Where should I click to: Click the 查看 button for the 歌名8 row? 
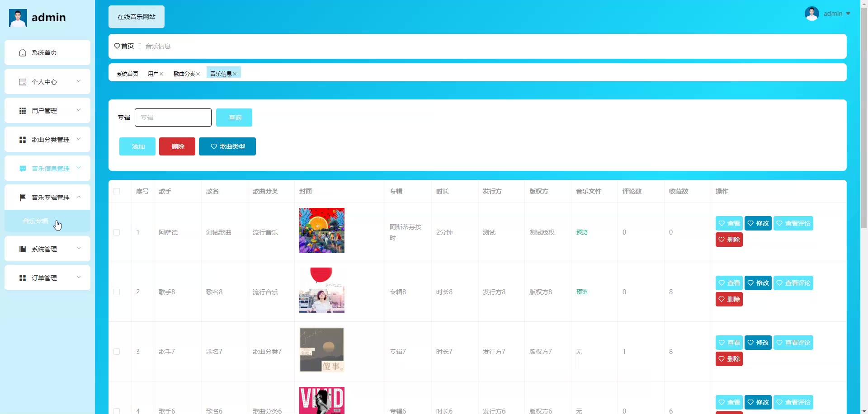pyautogui.click(x=729, y=283)
